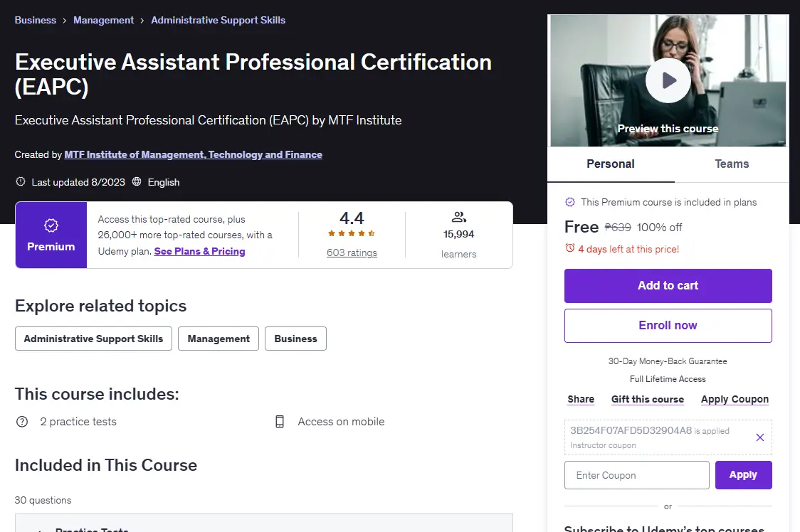
Task: Play the course preview video
Action: click(x=668, y=80)
